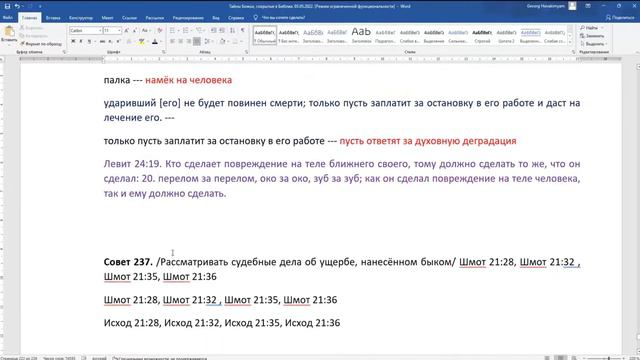The width and height of the screenshot is (640, 360).
Task: Clear all formatting with the eraser icon
Action: tap(160, 31)
